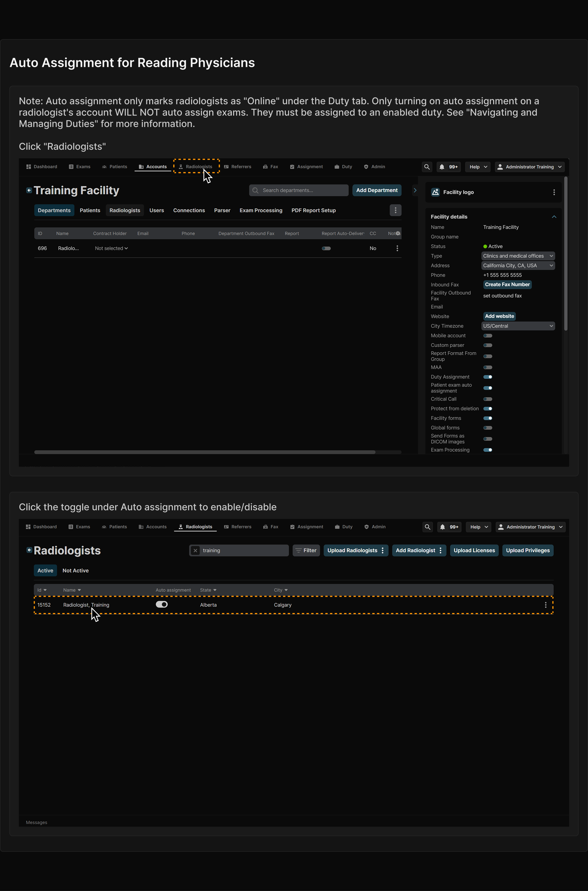Open the column settings gear in departments table
This screenshot has height=891, width=588.
(x=398, y=233)
